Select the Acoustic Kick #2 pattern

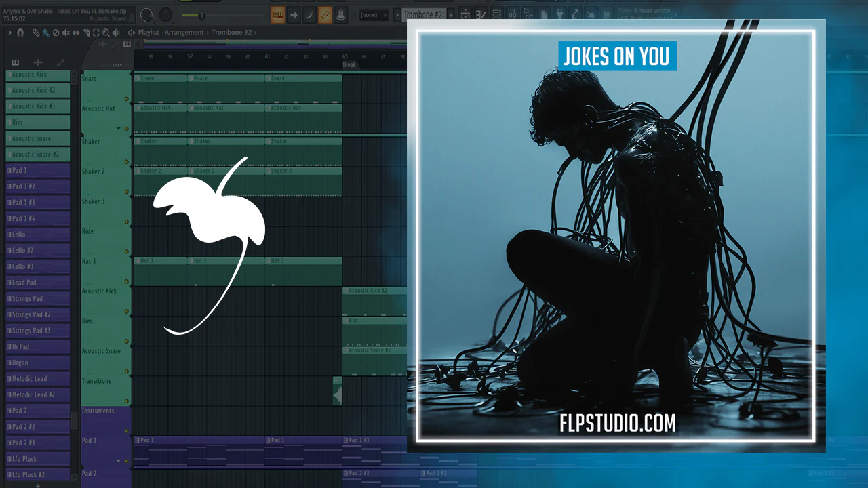point(38,90)
